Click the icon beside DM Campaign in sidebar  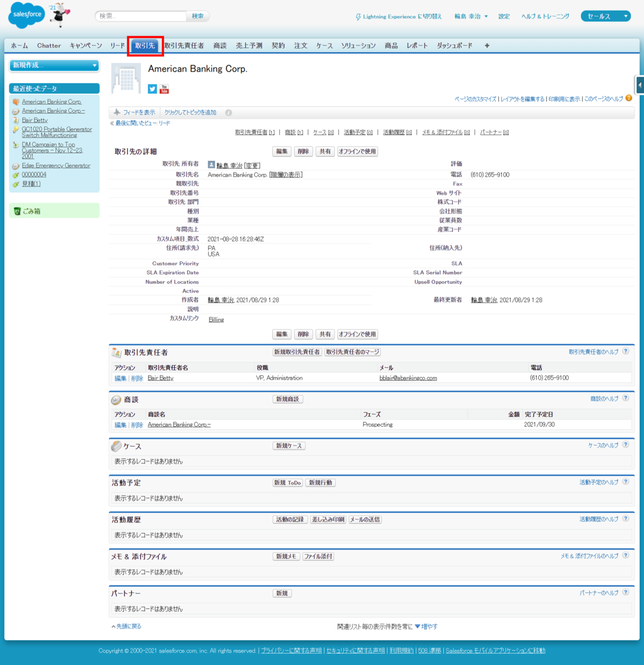tap(16, 145)
